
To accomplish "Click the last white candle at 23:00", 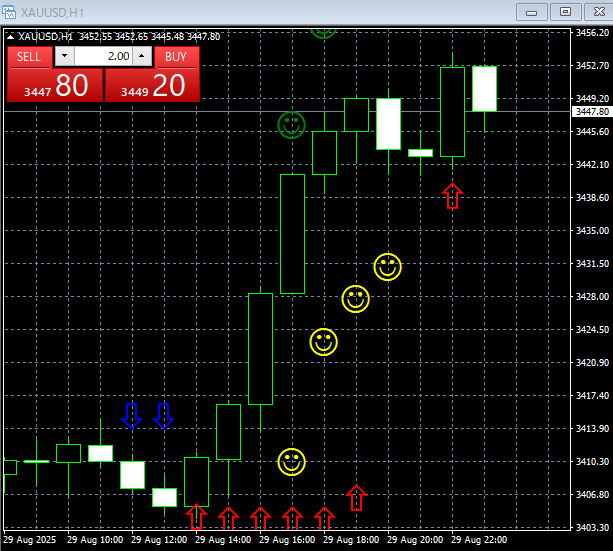I will coord(484,89).
